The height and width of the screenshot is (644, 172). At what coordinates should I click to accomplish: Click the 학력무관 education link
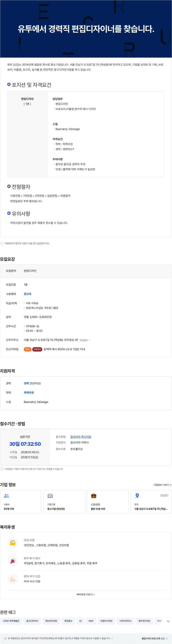pos(29,392)
